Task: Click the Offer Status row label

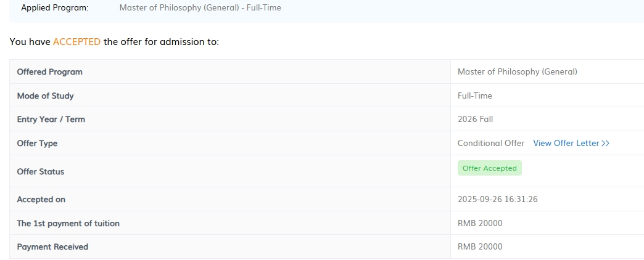Action: (40, 171)
